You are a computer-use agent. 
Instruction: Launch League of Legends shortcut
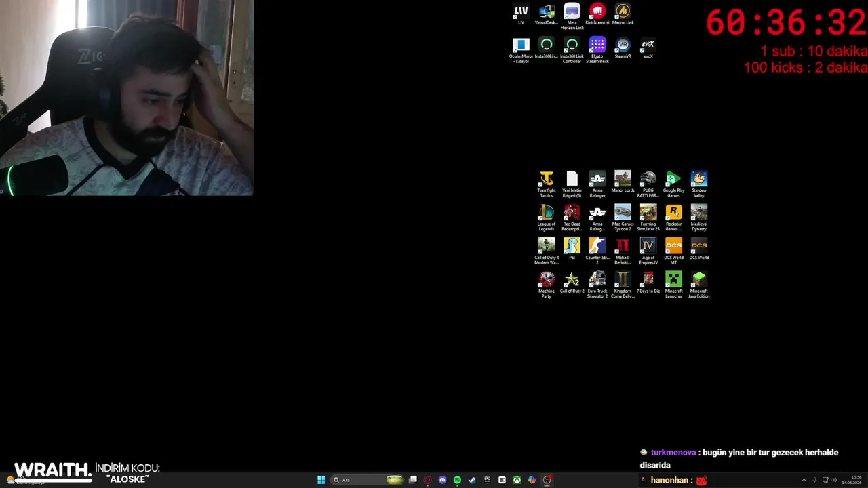(547, 218)
